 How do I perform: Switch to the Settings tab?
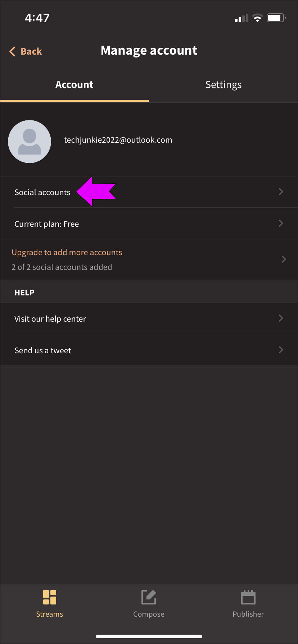click(223, 85)
